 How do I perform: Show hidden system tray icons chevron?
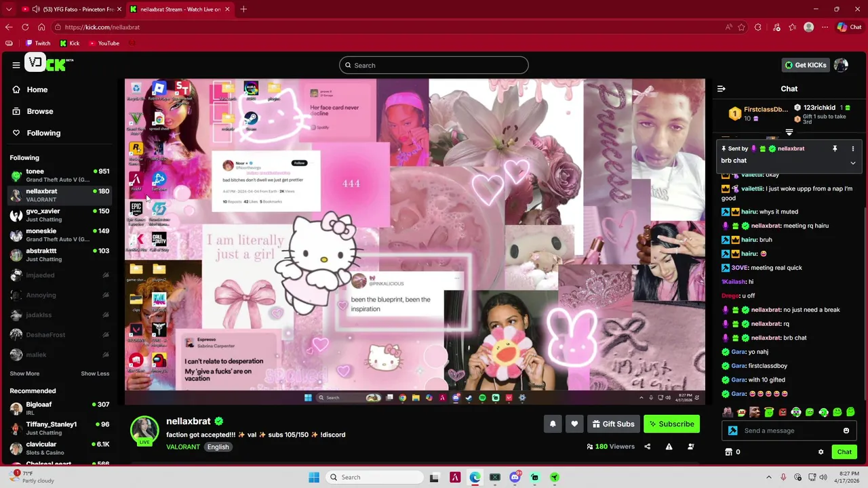(x=769, y=477)
